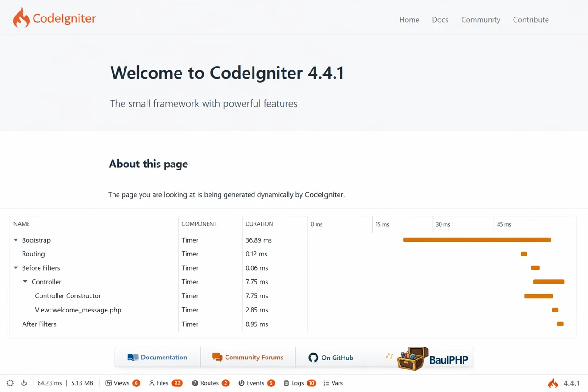Open the Community Forums link text

click(254, 358)
